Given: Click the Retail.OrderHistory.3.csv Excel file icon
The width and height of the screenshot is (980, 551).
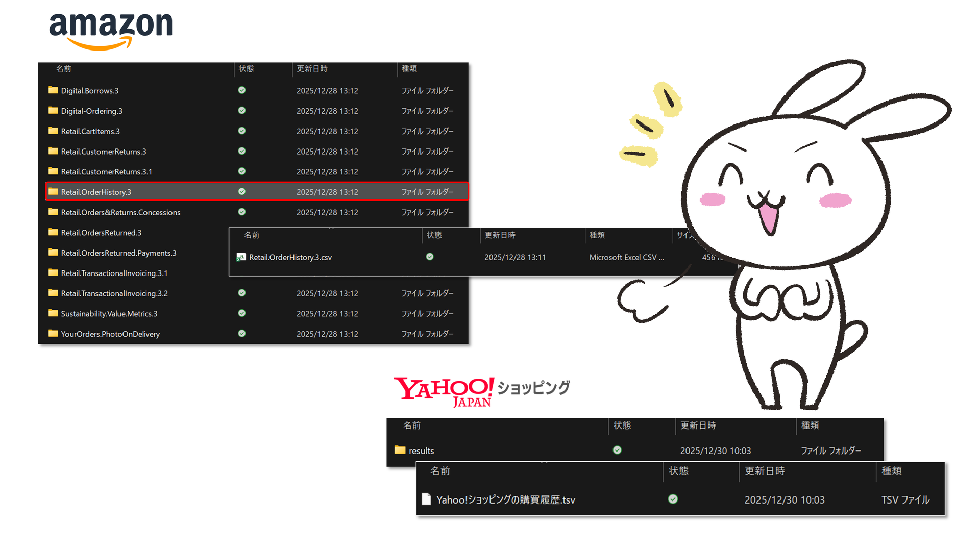Looking at the screenshot, I should [241, 257].
